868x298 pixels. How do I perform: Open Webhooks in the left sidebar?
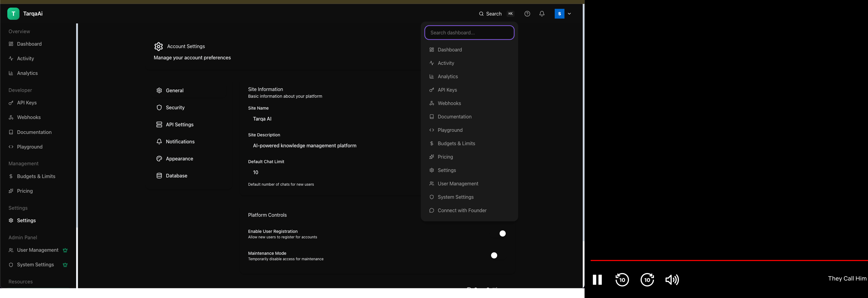38,117
